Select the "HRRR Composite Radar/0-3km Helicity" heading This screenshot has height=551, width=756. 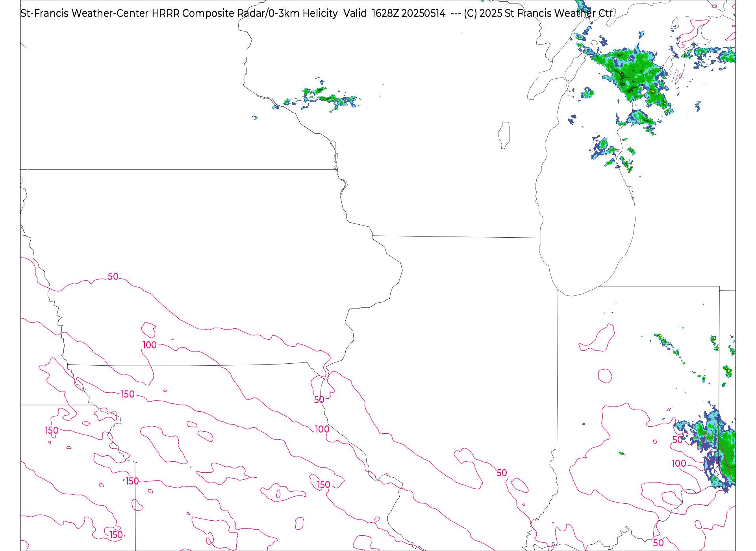pyautogui.click(x=245, y=13)
